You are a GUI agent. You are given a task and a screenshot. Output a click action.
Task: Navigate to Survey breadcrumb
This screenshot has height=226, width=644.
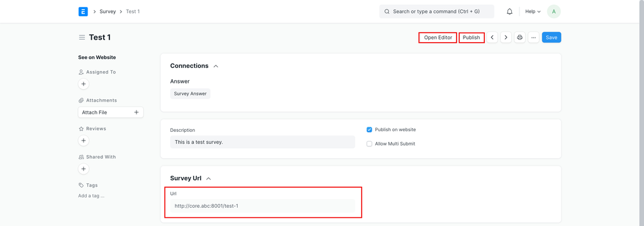tap(108, 11)
